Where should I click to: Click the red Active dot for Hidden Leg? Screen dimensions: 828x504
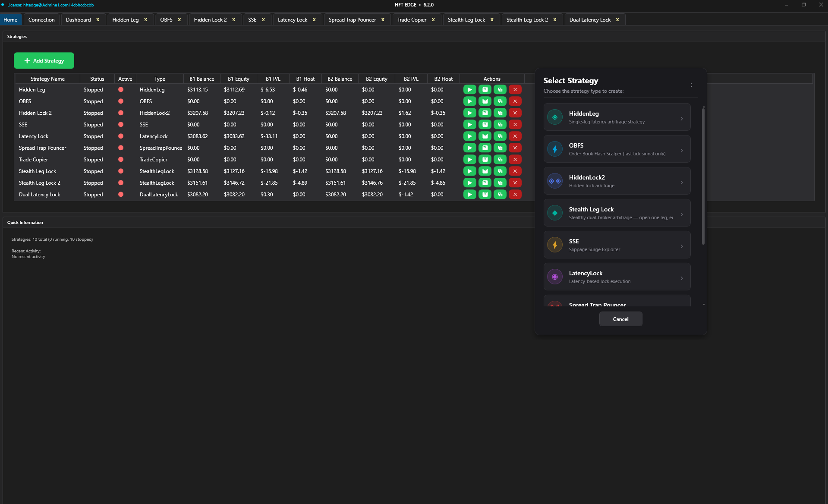coord(121,90)
